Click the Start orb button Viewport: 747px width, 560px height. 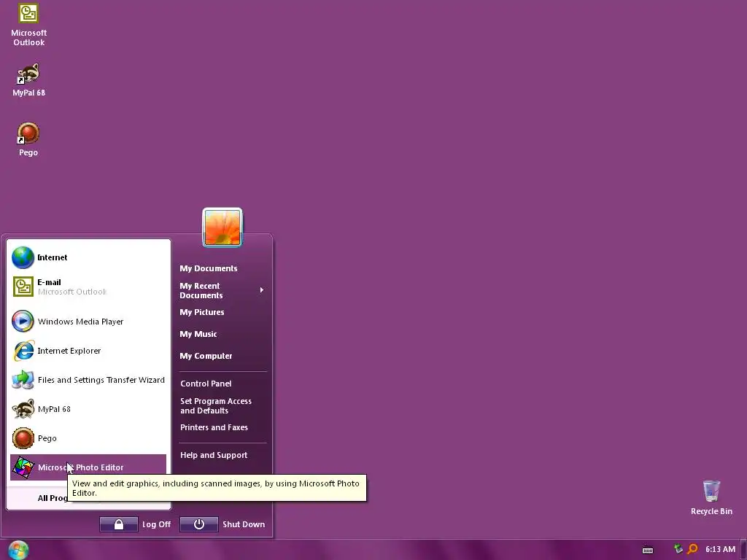pyautogui.click(x=18, y=550)
